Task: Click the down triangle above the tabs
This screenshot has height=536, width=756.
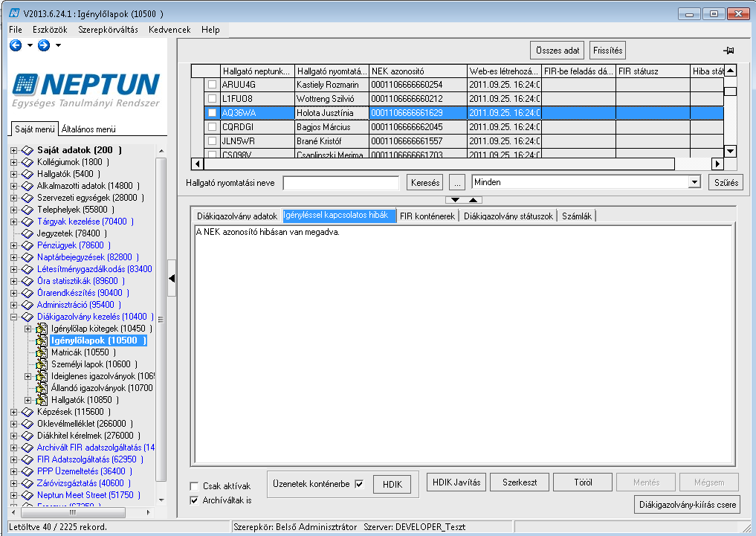Action: 455,199
